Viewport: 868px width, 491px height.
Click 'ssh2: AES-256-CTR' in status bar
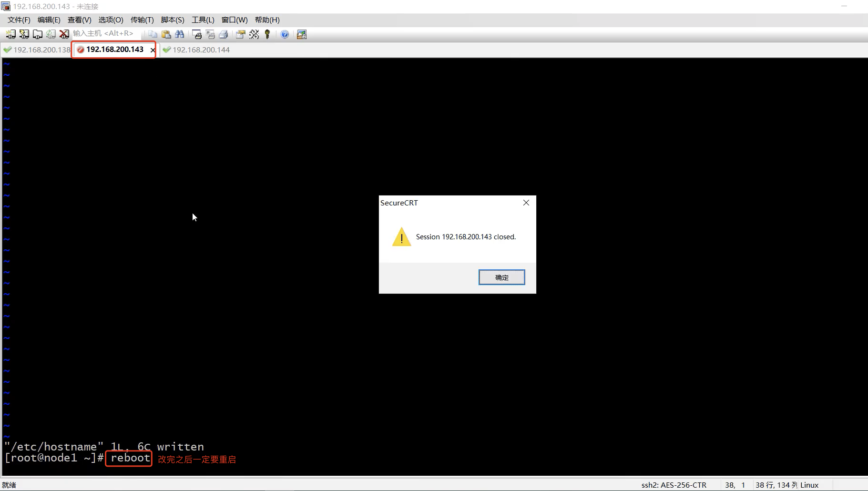[x=674, y=485]
